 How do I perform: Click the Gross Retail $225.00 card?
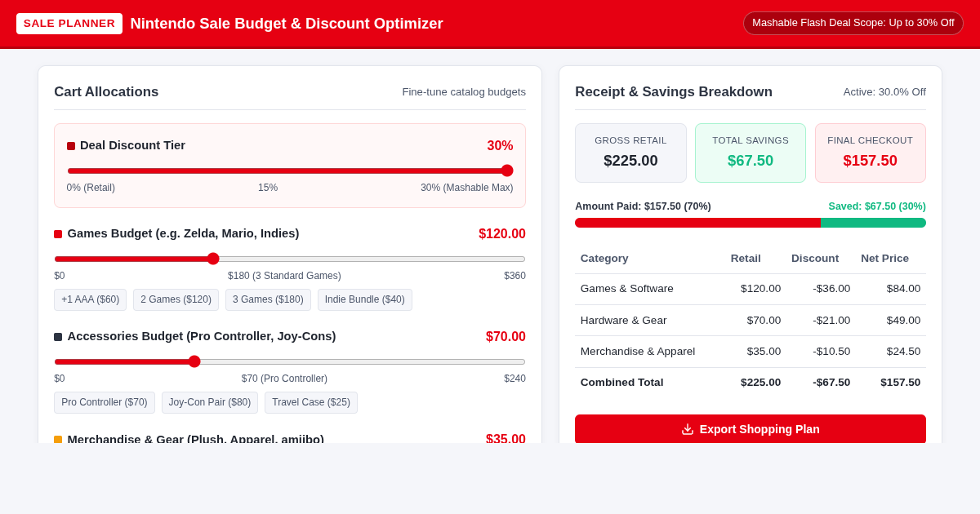[x=630, y=153]
